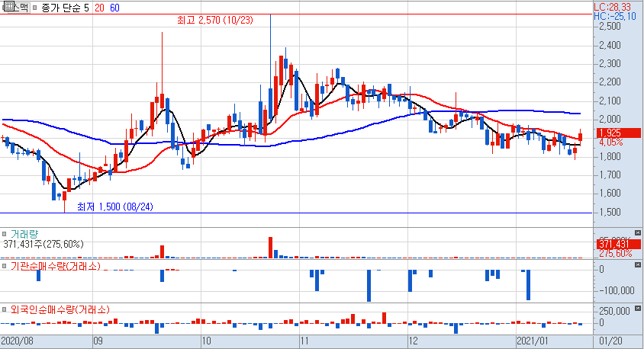Image resolution: width=644 pixels, height=349 pixels.
Task: Click the 2,500 price axis label
Action: [610, 26]
